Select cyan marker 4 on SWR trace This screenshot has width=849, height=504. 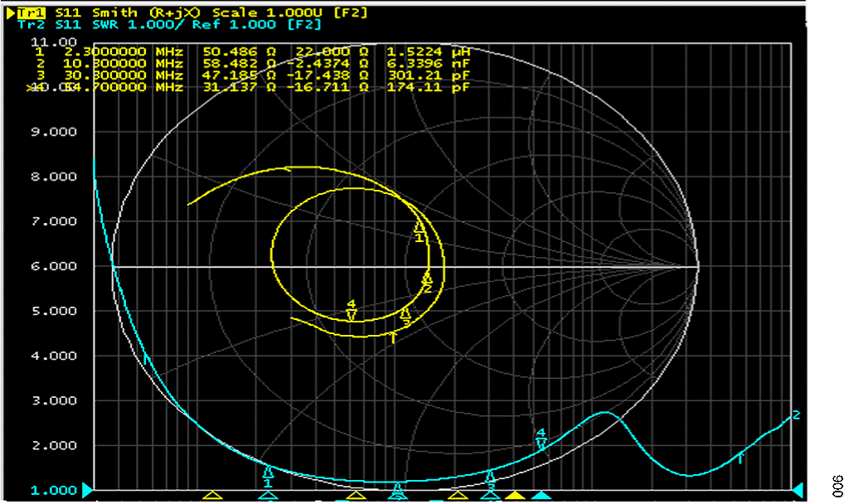coord(541,439)
